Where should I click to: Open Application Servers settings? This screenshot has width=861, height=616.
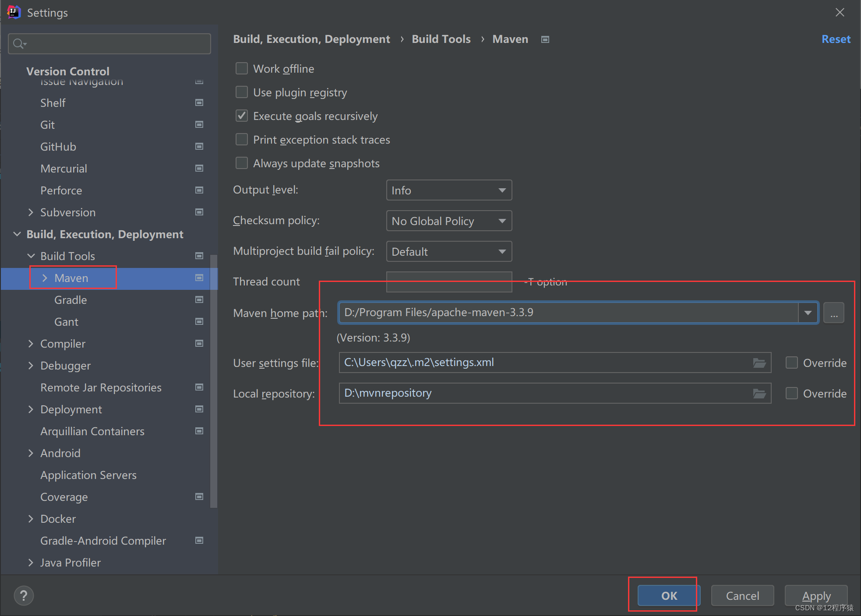(88, 475)
